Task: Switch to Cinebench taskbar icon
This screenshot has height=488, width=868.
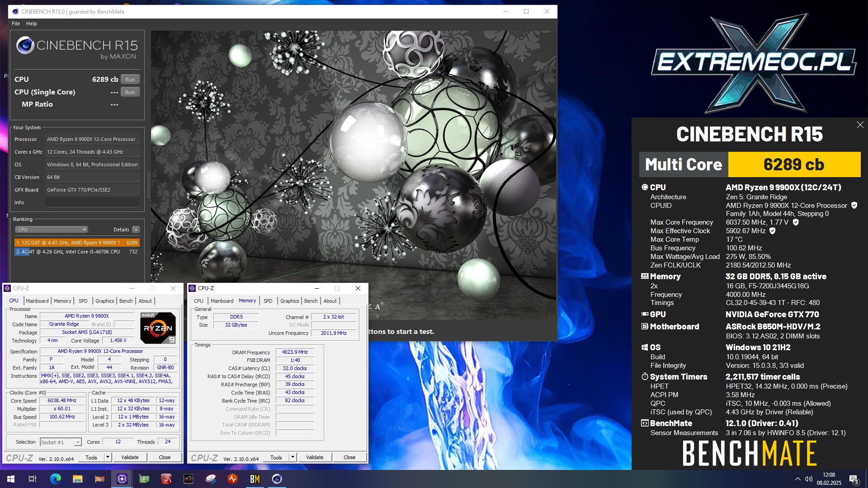Action: pos(277,479)
